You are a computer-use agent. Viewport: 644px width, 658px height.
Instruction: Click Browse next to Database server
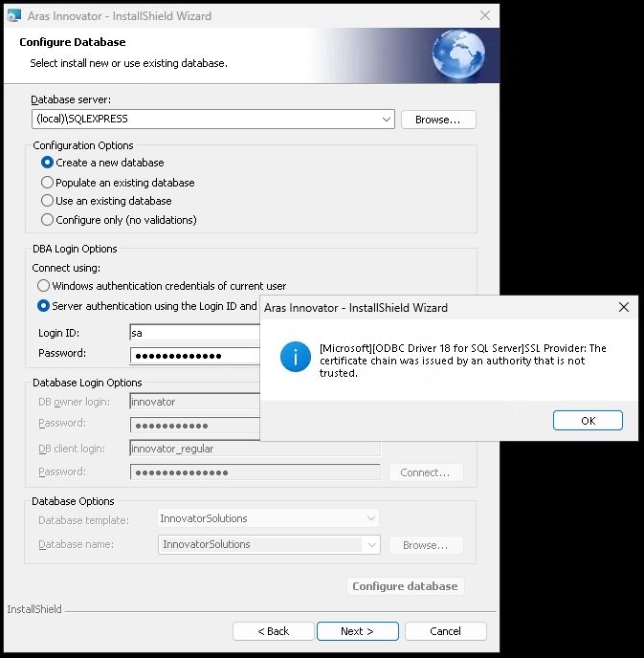click(x=438, y=120)
